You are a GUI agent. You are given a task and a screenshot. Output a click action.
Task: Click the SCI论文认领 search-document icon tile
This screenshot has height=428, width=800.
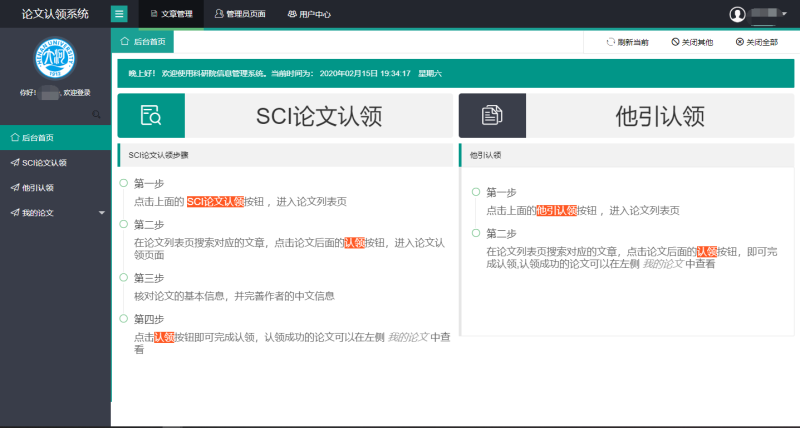click(151, 116)
